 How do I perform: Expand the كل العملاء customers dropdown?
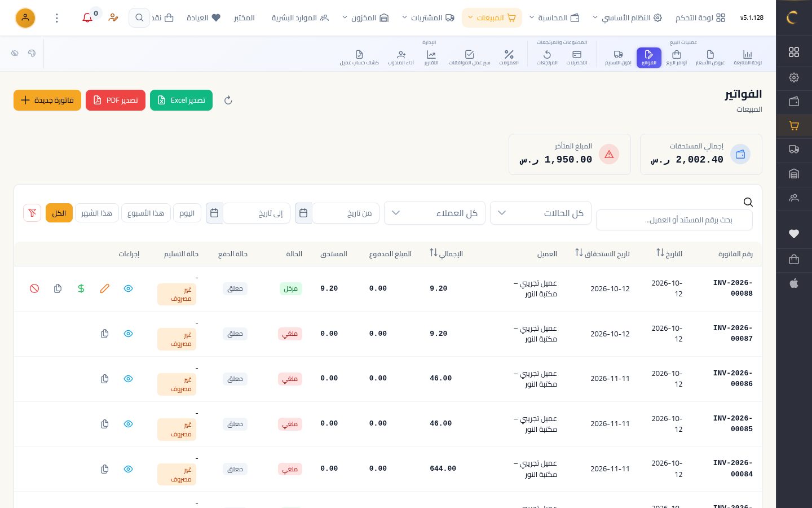435,213
